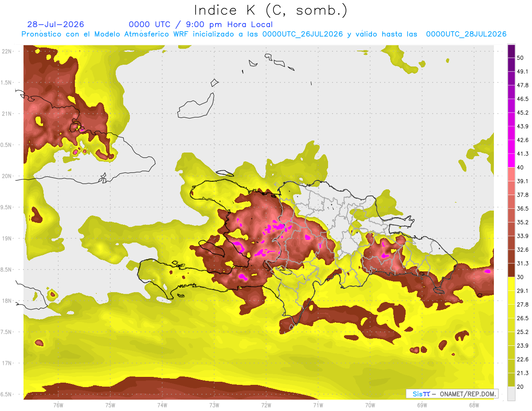Click the colorbar label '50'

point(521,58)
